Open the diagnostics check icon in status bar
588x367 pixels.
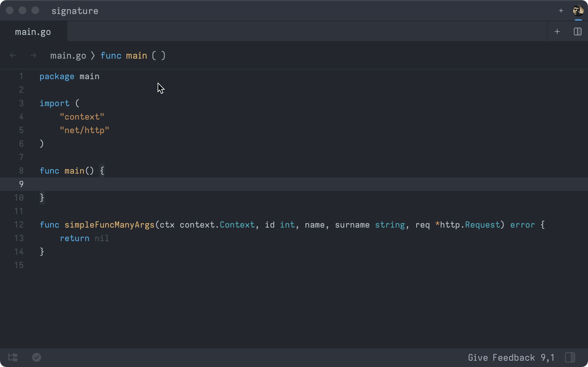click(x=37, y=357)
